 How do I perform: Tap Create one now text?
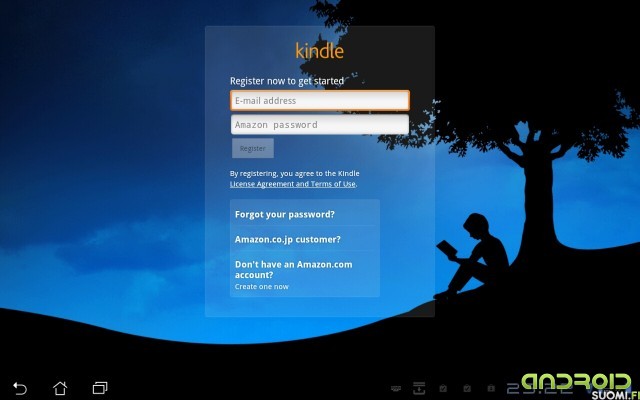tap(262, 287)
